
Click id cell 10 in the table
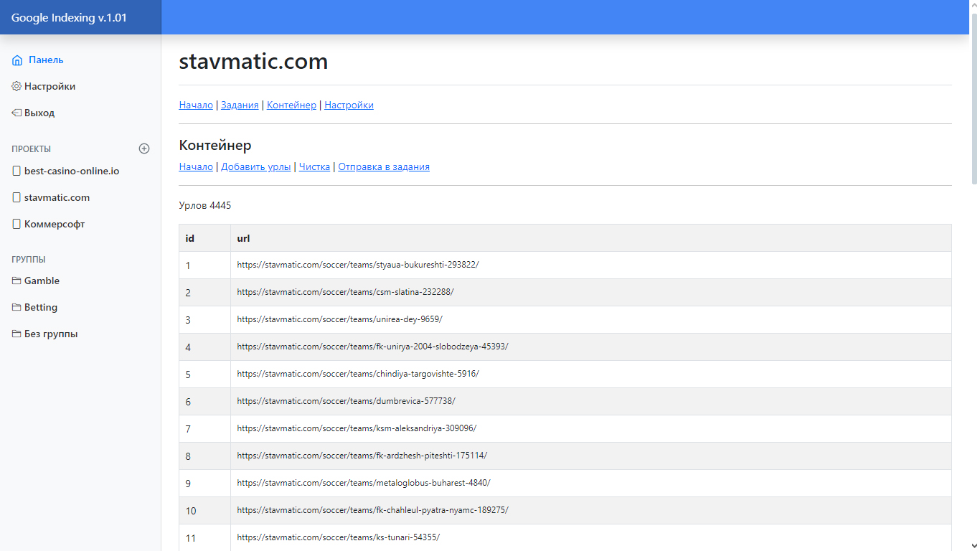coord(204,511)
